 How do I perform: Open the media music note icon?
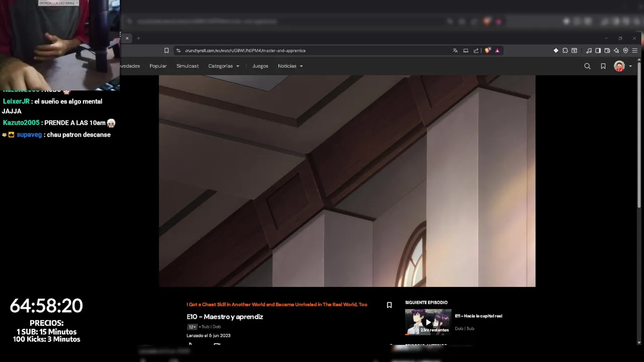589,51
